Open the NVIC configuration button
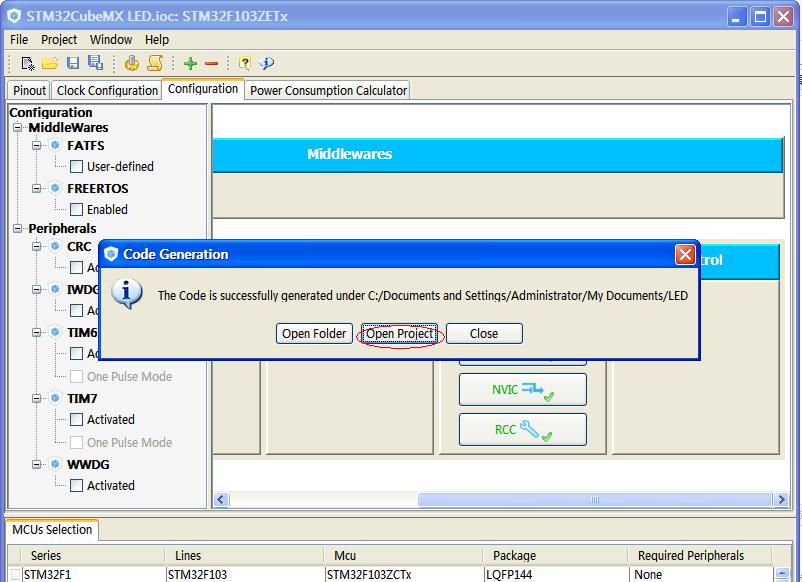This screenshot has height=582, width=802. 523,390
